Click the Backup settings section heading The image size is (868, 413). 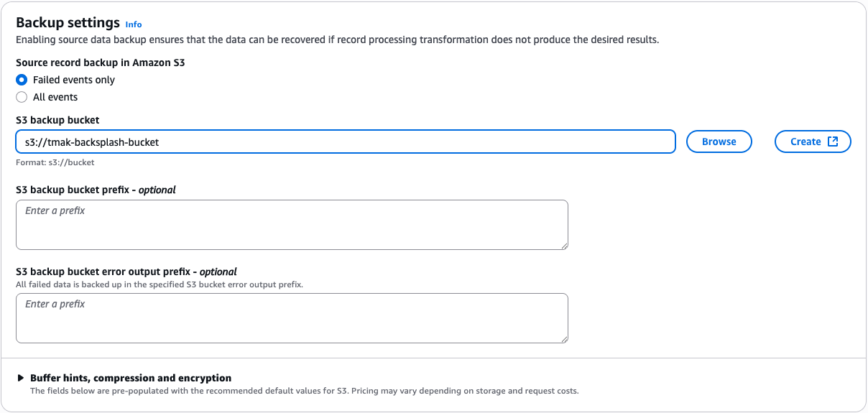[x=68, y=22]
